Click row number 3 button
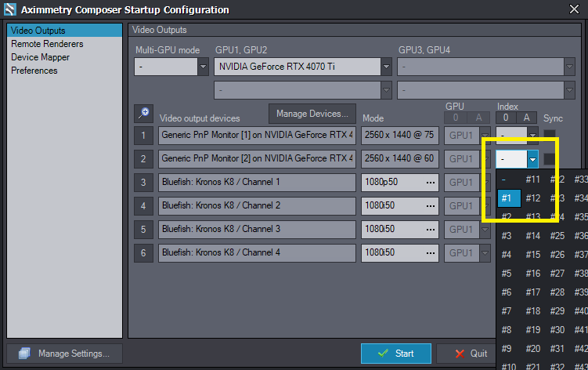The height and width of the screenshot is (370, 588). click(x=143, y=183)
